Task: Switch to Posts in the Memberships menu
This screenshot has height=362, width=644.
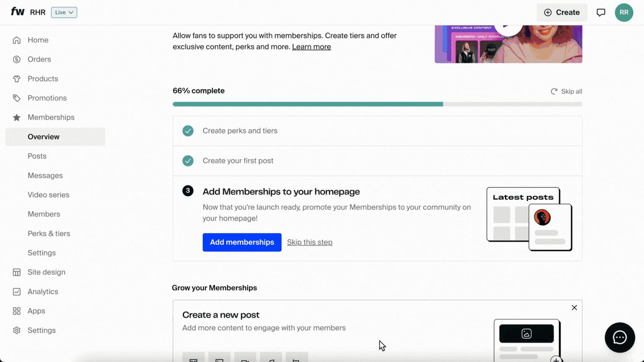Action: pos(37,156)
